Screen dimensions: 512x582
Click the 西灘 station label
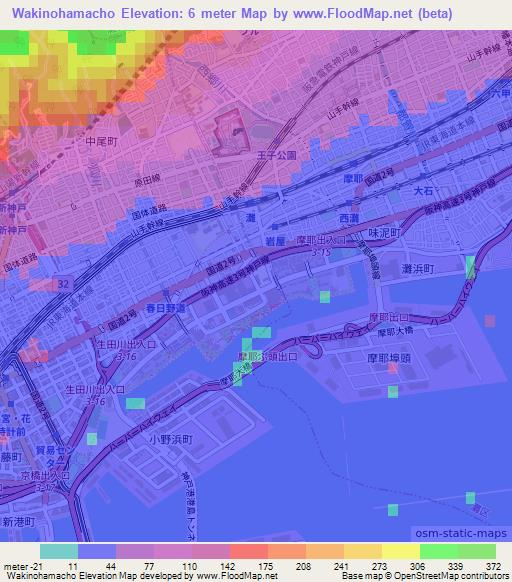click(x=349, y=219)
